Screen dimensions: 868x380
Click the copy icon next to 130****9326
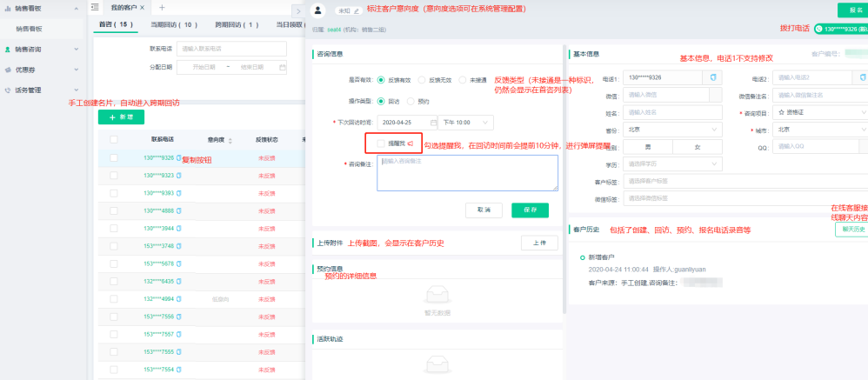pos(179,158)
